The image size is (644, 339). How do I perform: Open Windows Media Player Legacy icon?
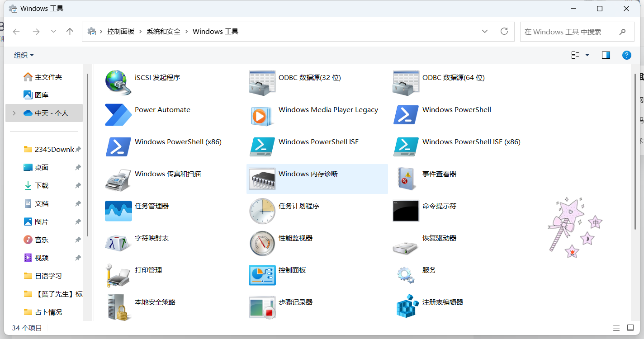(x=262, y=115)
